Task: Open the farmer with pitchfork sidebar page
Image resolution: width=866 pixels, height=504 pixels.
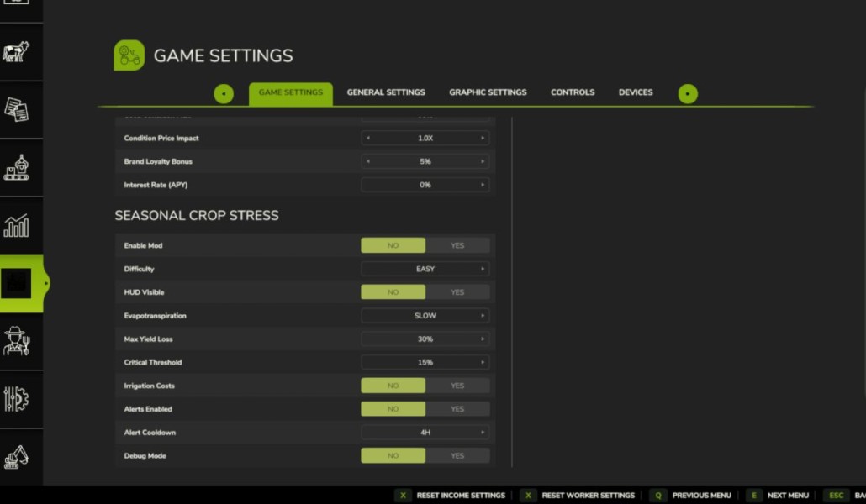Action: tap(16, 340)
